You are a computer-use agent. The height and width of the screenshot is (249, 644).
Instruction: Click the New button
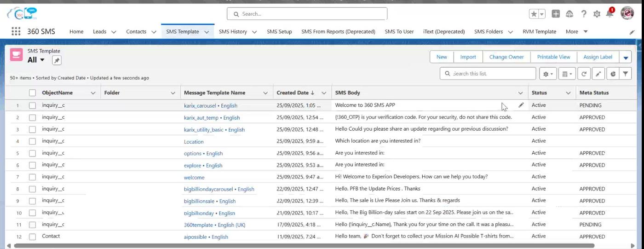click(442, 57)
